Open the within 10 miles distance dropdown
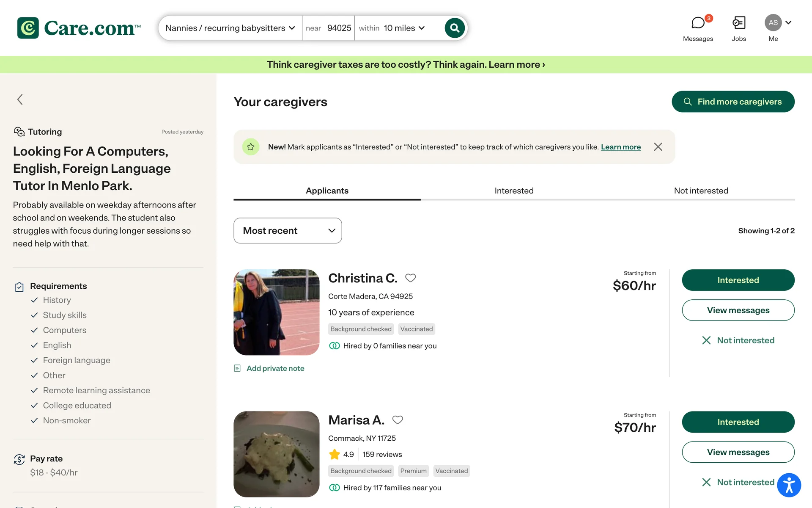812x508 pixels. [392, 28]
